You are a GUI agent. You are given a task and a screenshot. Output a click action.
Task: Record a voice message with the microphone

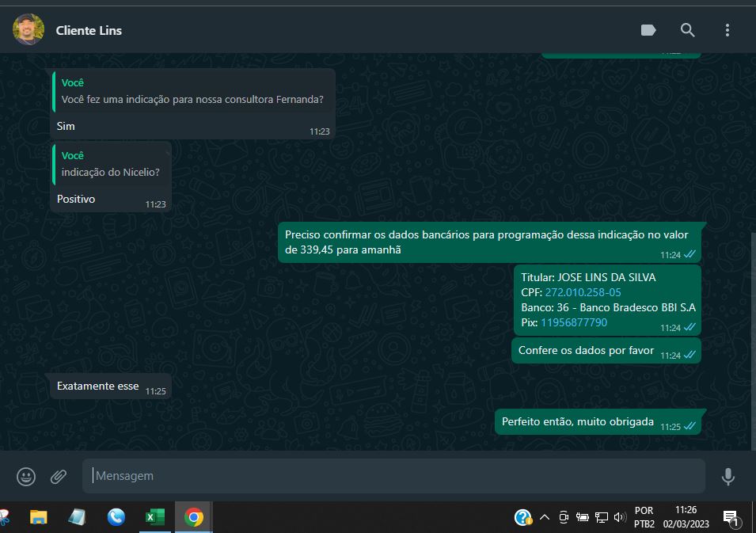pyautogui.click(x=728, y=476)
